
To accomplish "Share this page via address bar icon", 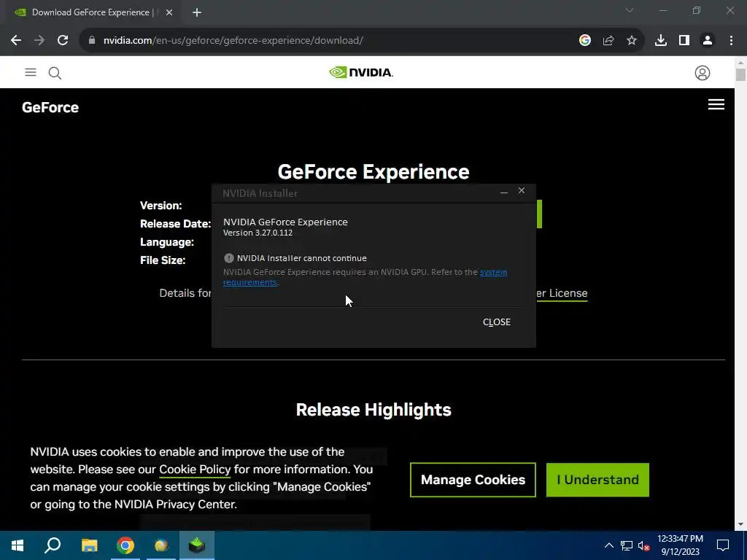I will [x=608, y=41].
